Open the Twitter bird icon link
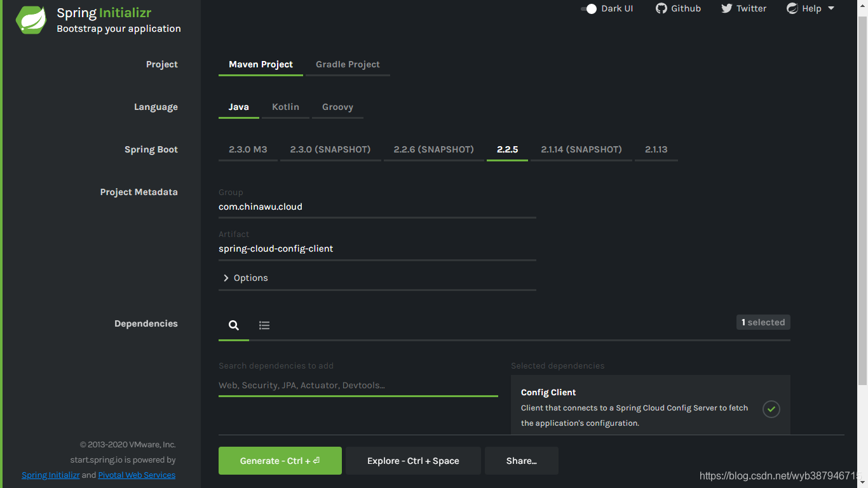This screenshot has width=868, height=488. tap(727, 8)
